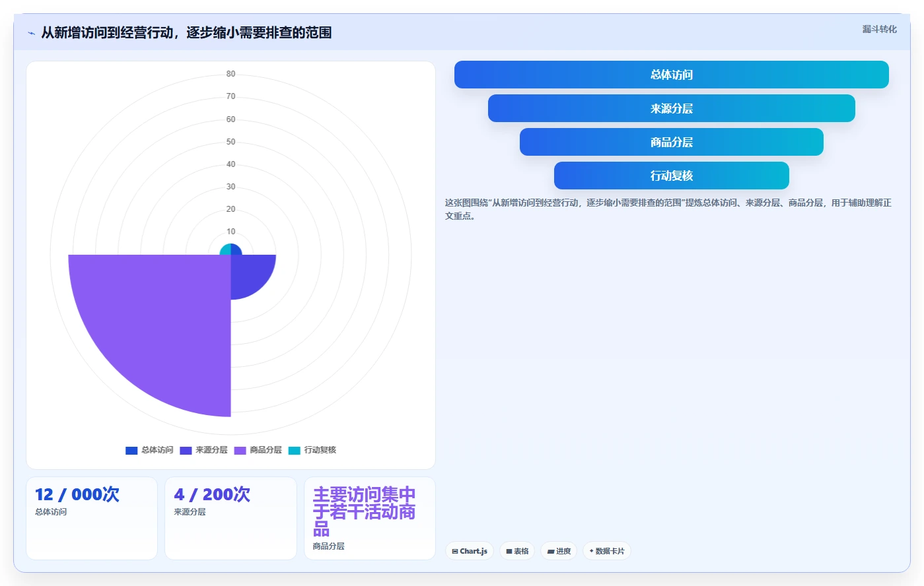Viewport: 924px width, 586px height.
Task: Toggle 商品分层 legend color swatch
Action: [240, 450]
